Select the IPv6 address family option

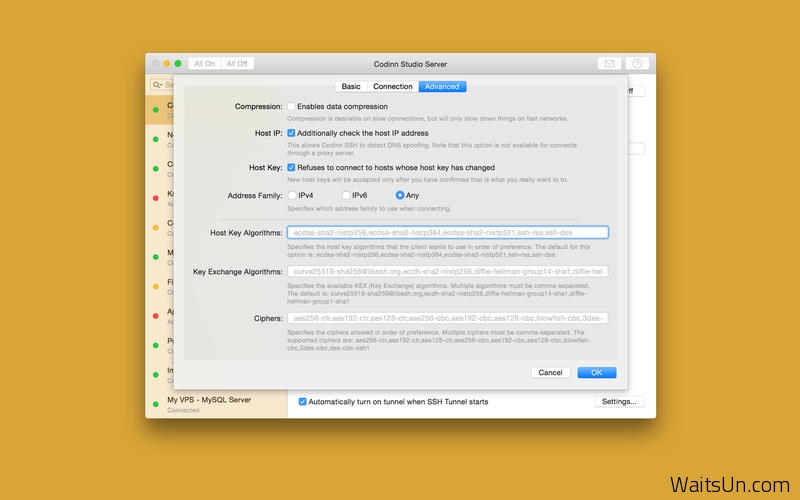346,195
